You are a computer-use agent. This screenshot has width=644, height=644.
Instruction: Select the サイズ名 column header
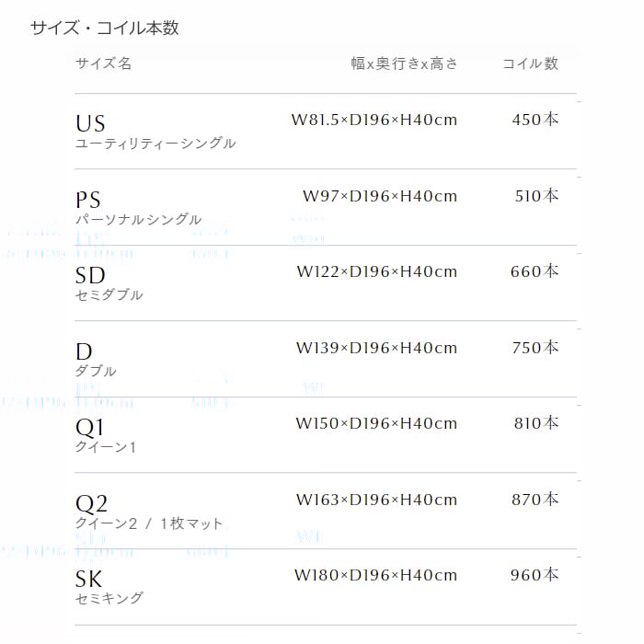coord(103,63)
